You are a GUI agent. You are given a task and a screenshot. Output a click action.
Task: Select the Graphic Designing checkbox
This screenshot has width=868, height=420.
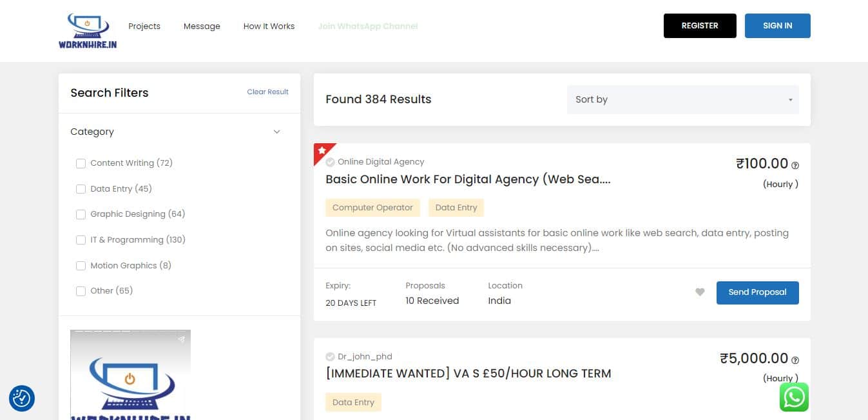(81, 214)
